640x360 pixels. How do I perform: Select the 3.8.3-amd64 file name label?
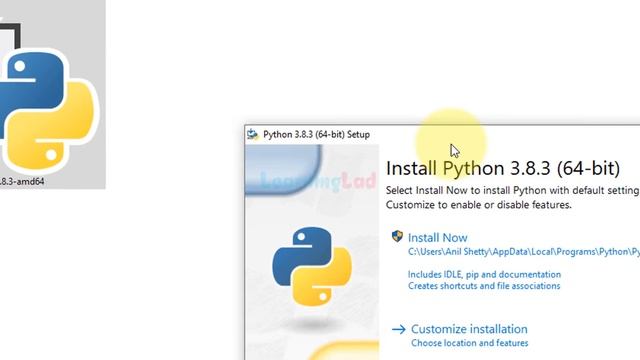coord(22,182)
